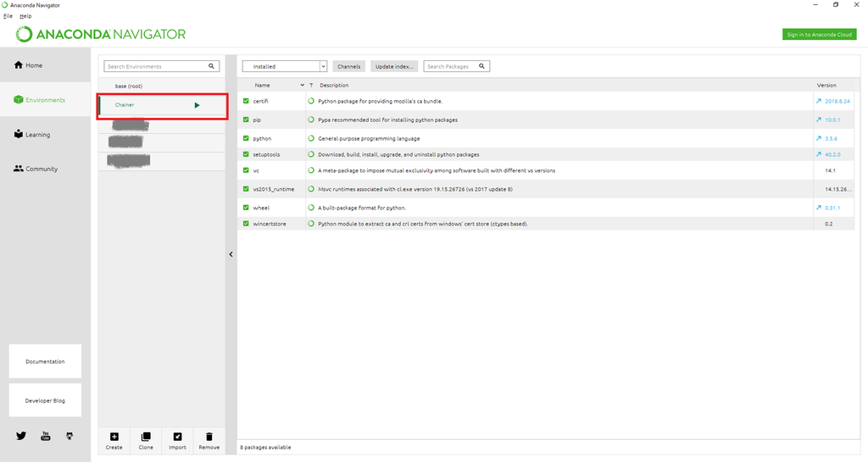This screenshot has width=868, height=462.
Task: Toggle the wincertstore package checkbox
Action: coord(246,224)
